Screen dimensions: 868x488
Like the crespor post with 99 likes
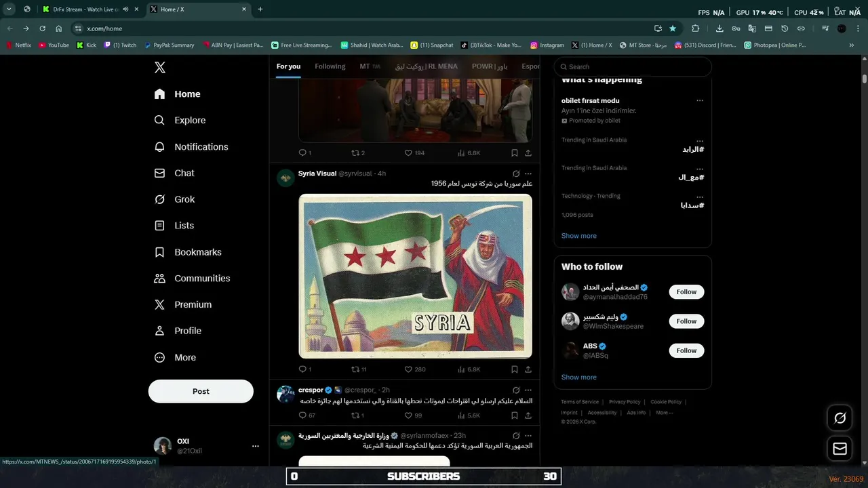click(413, 415)
